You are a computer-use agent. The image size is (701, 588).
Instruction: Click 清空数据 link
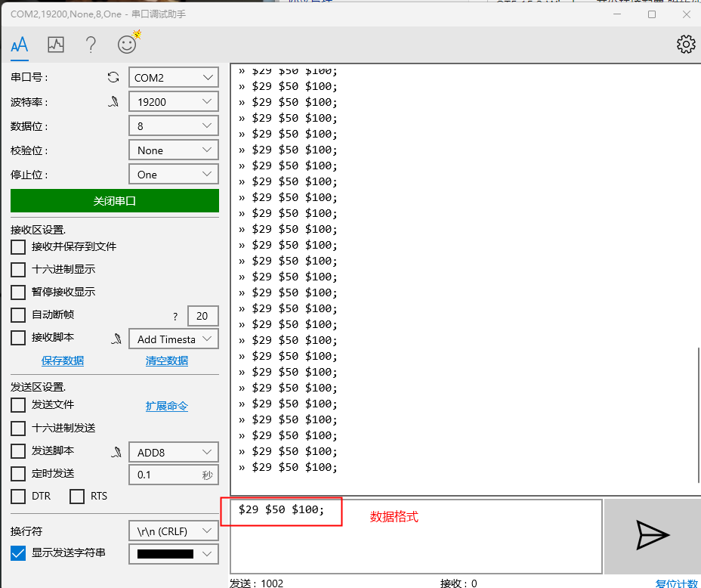(167, 361)
